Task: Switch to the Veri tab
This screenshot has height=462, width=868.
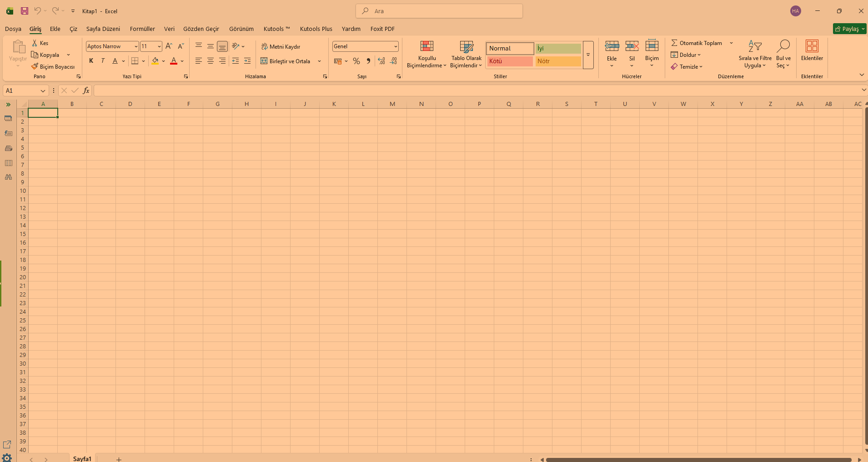Action: click(x=169, y=29)
